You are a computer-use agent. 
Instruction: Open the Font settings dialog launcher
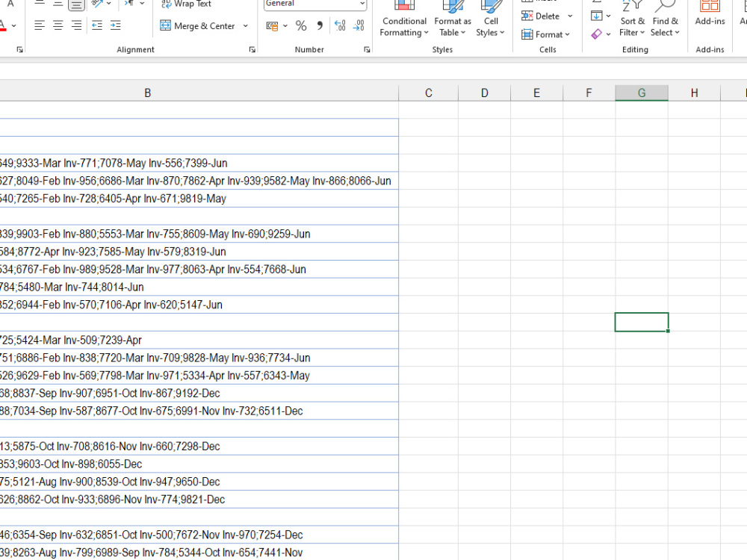(x=19, y=49)
